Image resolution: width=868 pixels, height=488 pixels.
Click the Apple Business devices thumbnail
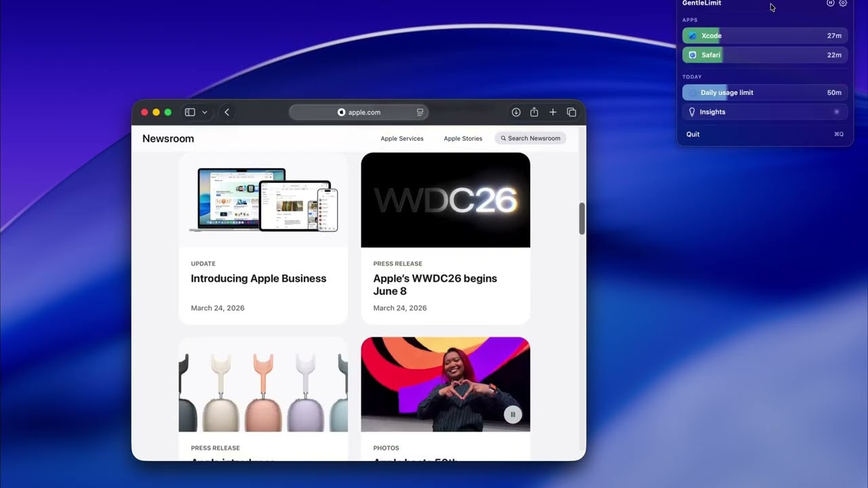pyautogui.click(x=263, y=200)
